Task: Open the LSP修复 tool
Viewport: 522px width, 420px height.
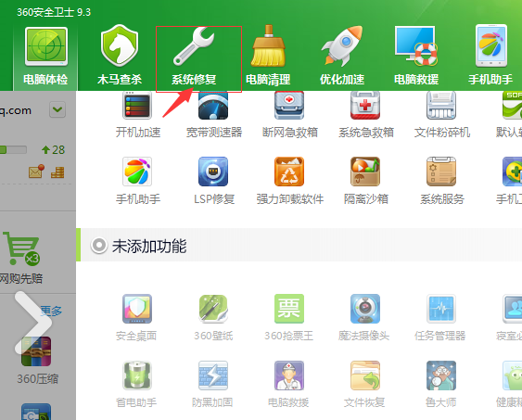Action: 213,172
